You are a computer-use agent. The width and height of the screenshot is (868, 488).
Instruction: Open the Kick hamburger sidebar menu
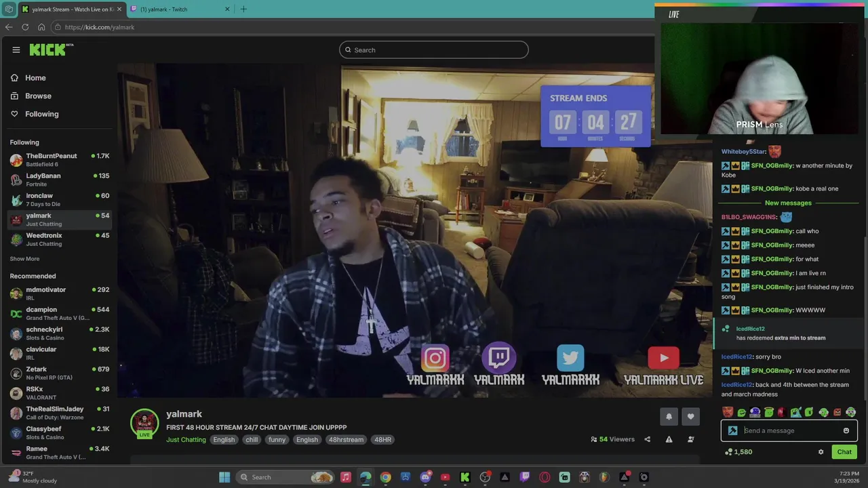coord(16,49)
